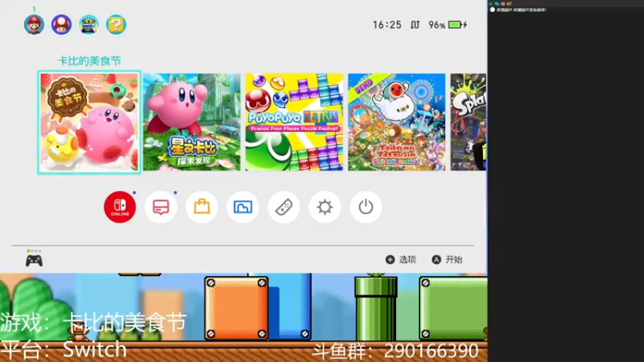
Task: Select the 星之卡比 探索发现 game tile
Action: point(192,122)
